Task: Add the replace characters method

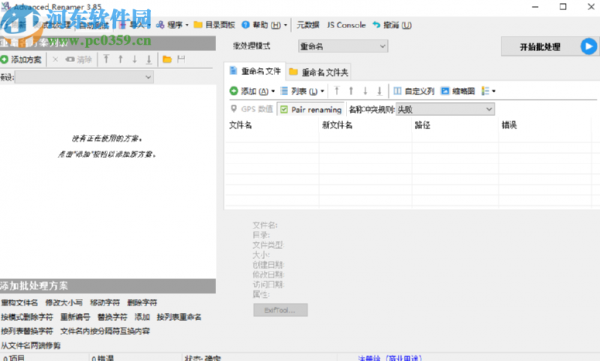Action: pyautogui.click(x=112, y=317)
